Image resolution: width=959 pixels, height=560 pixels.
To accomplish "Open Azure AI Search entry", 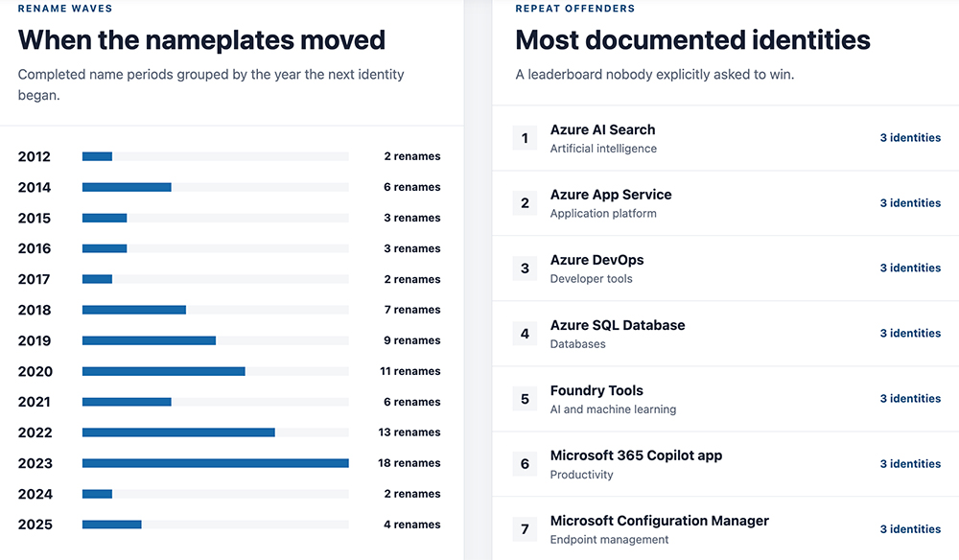I will pyautogui.click(x=725, y=138).
